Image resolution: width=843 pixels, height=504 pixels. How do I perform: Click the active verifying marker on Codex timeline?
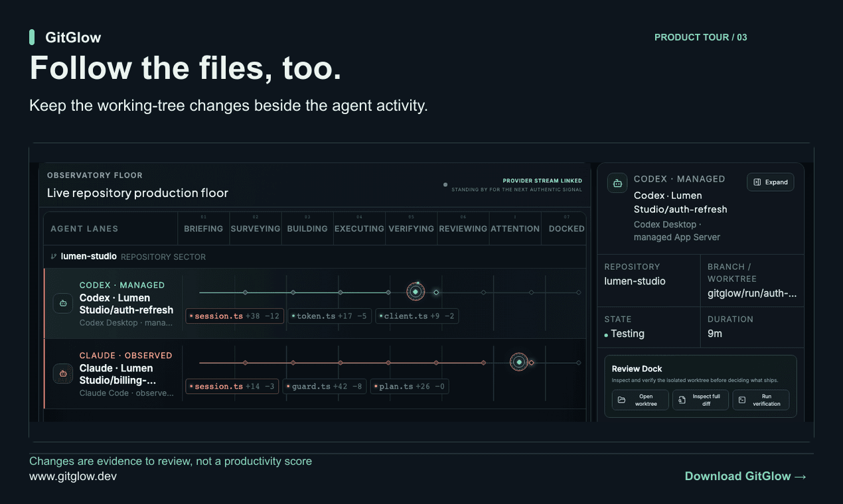pos(416,292)
